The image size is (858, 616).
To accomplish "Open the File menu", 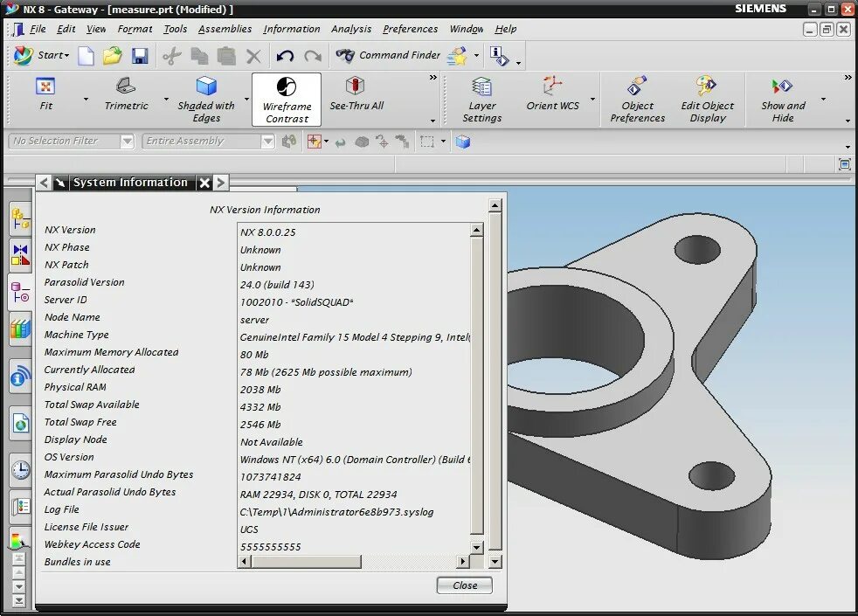I will click(38, 29).
